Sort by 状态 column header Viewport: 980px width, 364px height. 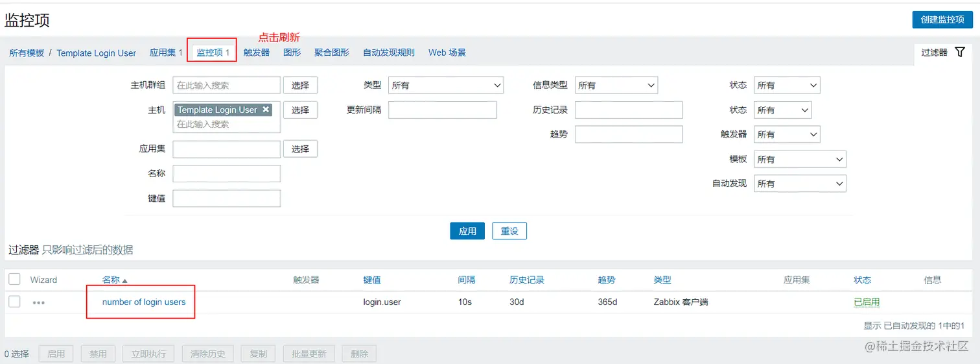[863, 280]
